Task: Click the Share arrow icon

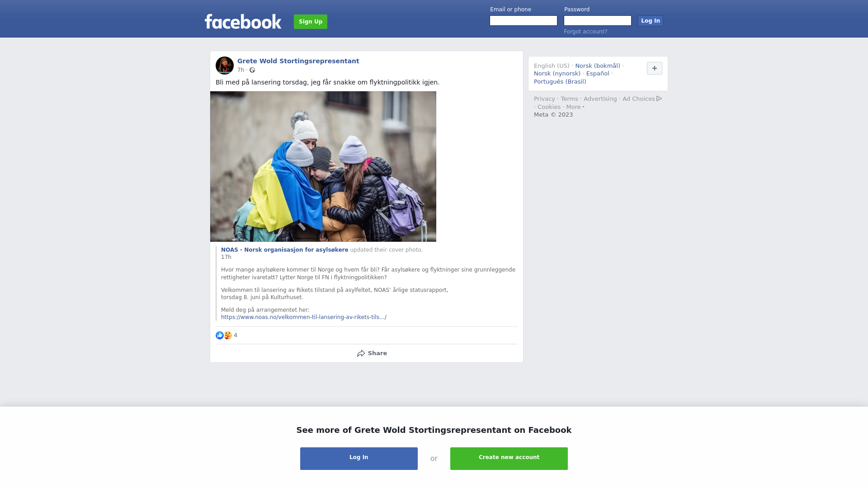Action: point(361,353)
